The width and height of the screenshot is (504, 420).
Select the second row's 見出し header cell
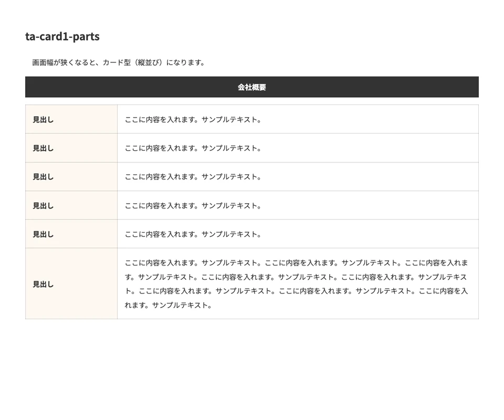point(43,148)
